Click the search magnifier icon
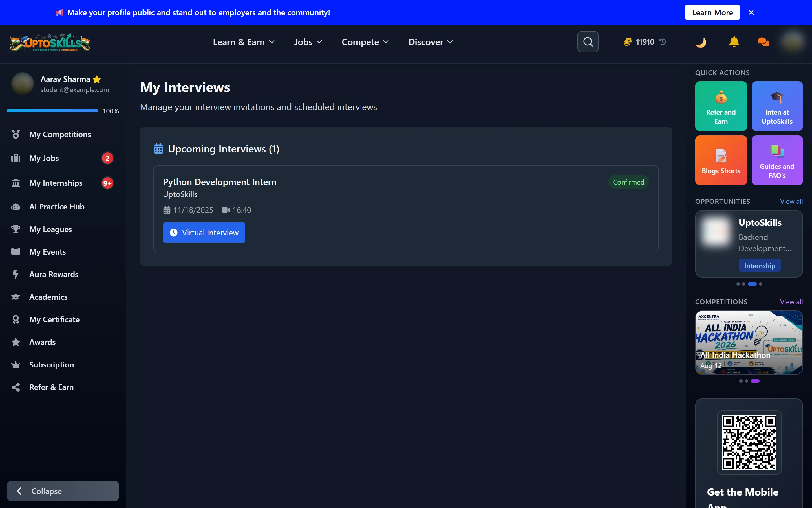This screenshot has height=508, width=812. [x=588, y=42]
